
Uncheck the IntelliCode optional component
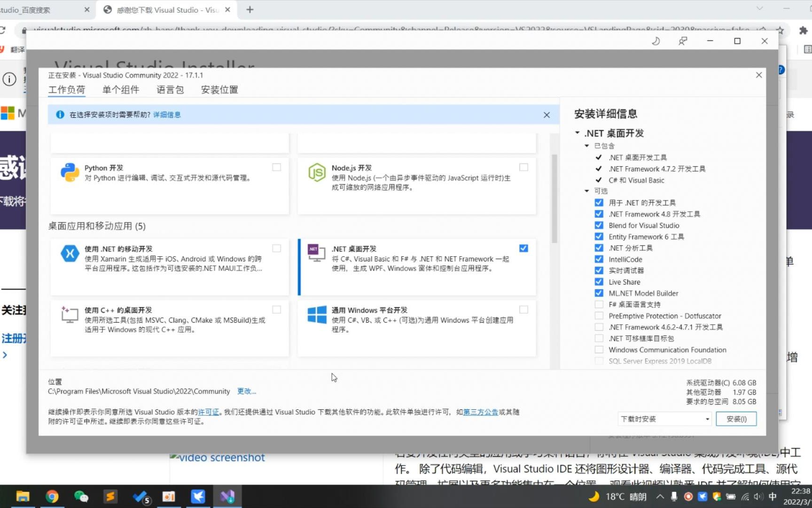click(599, 259)
